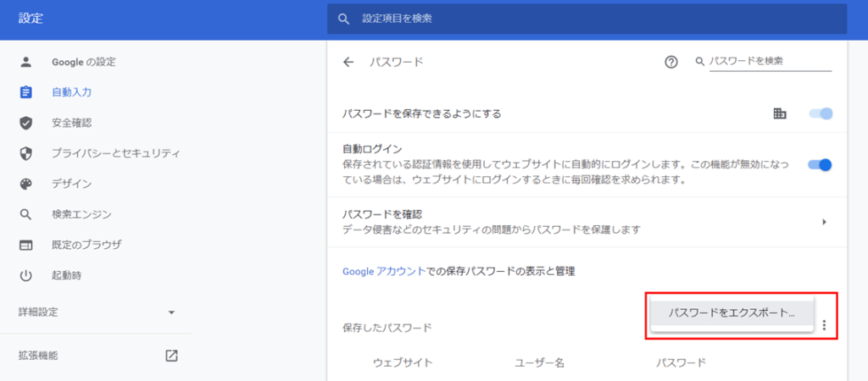Open Google の設定 in sidebar

pyautogui.click(x=84, y=62)
